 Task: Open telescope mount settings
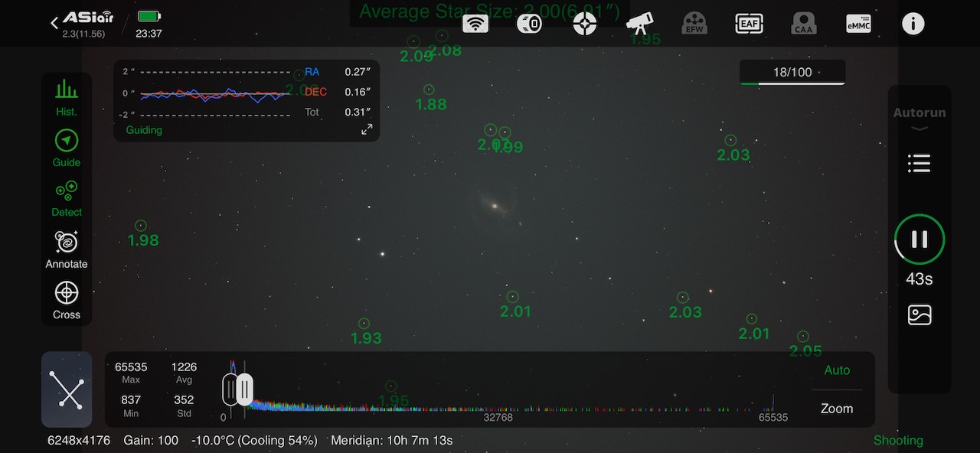639,23
